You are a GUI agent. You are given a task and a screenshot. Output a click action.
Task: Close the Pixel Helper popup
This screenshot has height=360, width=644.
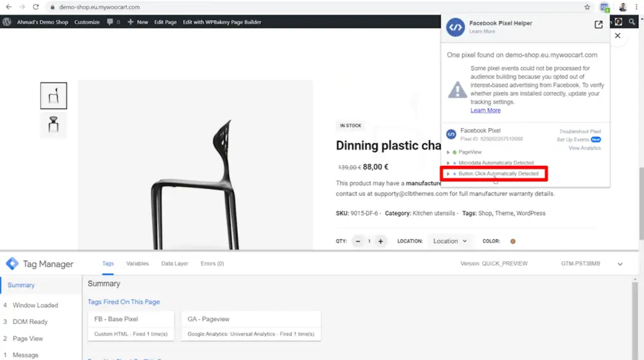618,36
